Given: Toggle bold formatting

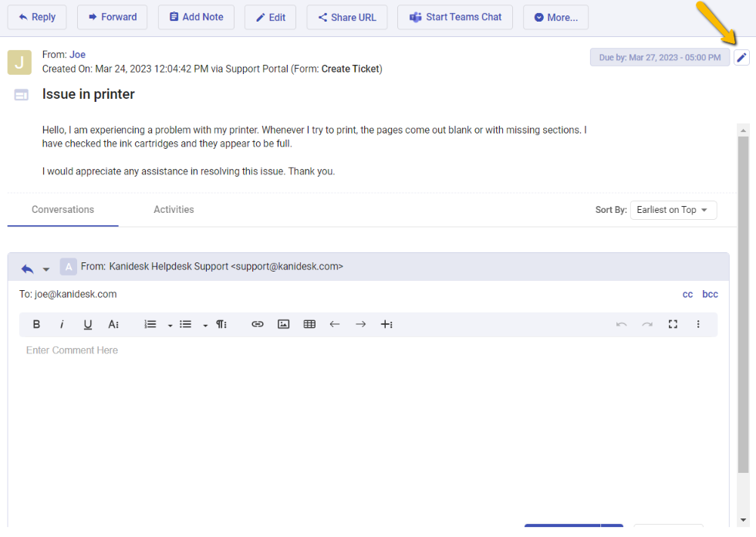Looking at the screenshot, I should pyautogui.click(x=36, y=324).
